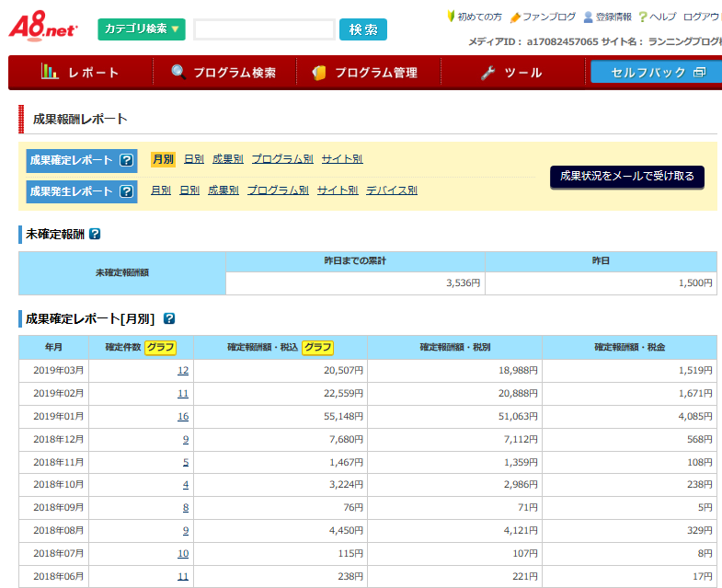Screen dimensions: 722x588
Task: Select the 年月 column header
Action: click(x=54, y=348)
